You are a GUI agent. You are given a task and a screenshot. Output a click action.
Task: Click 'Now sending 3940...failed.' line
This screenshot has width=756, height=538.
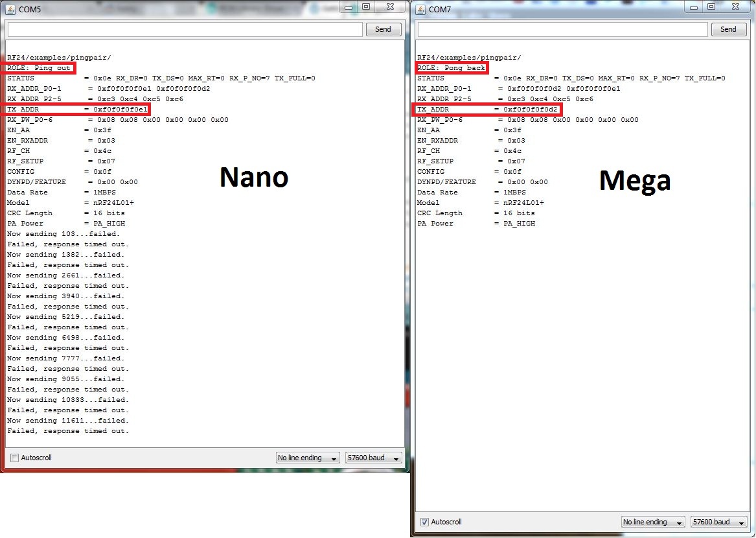(x=65, y=296)
